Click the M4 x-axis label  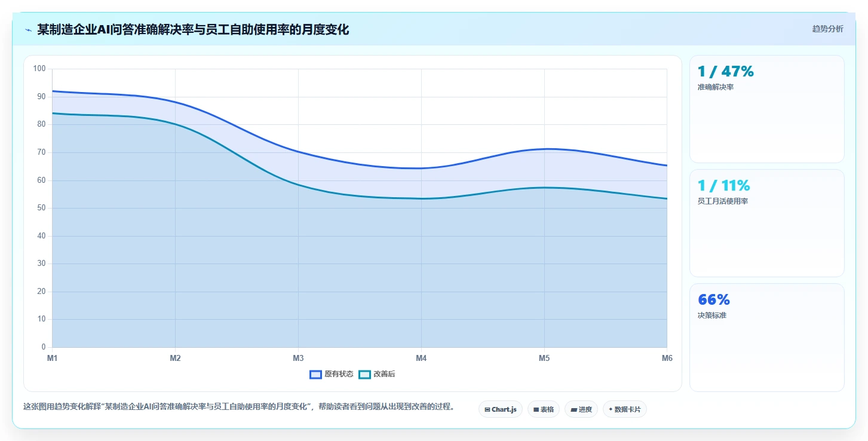pos(421,358)
